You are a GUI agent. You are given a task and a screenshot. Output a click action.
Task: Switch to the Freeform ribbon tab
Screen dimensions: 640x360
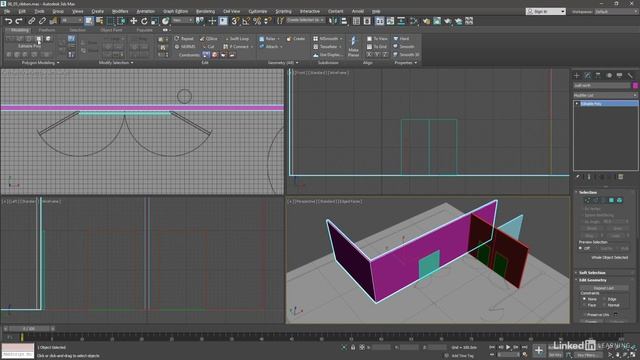47,30
